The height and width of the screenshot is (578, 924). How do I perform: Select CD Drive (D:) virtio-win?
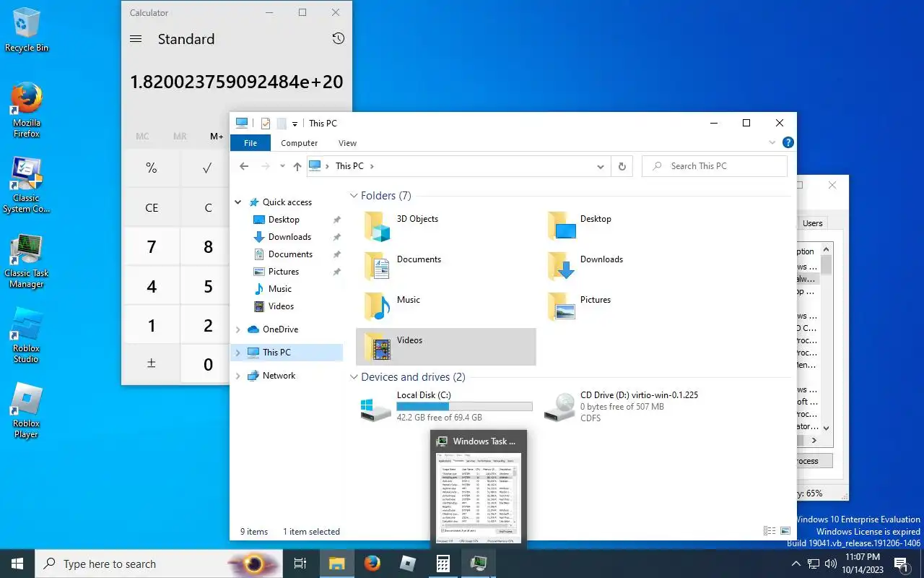point(629,407)
